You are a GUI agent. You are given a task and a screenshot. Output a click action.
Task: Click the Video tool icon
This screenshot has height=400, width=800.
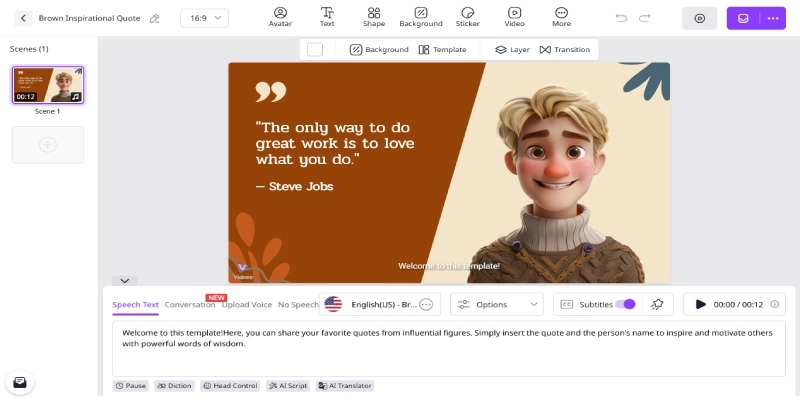[x=514, y=16]
